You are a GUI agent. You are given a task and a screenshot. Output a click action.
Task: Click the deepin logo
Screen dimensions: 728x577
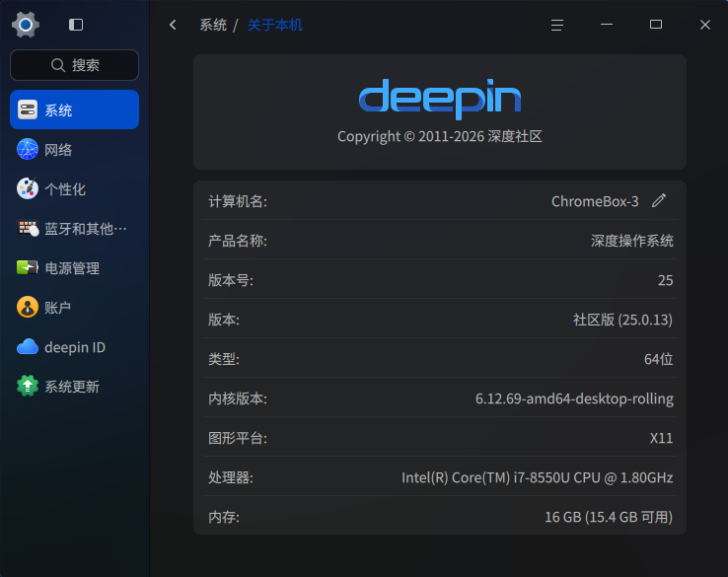440,98
